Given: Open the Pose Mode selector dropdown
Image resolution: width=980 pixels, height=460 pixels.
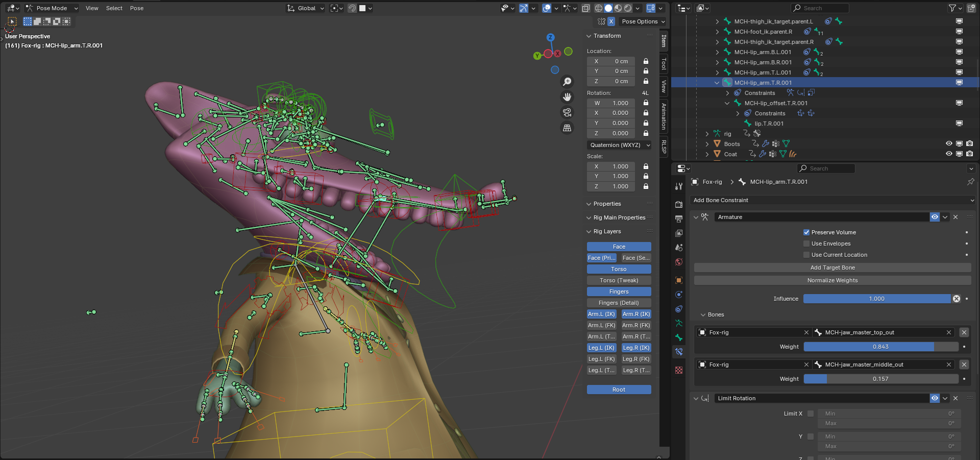Looking at the screenshot, I should 52,8.
